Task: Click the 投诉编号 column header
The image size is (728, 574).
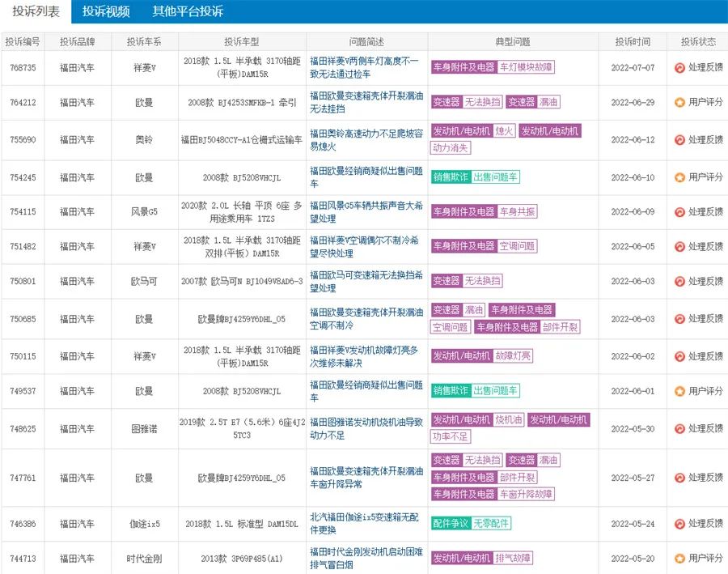Action: point(23,42)
